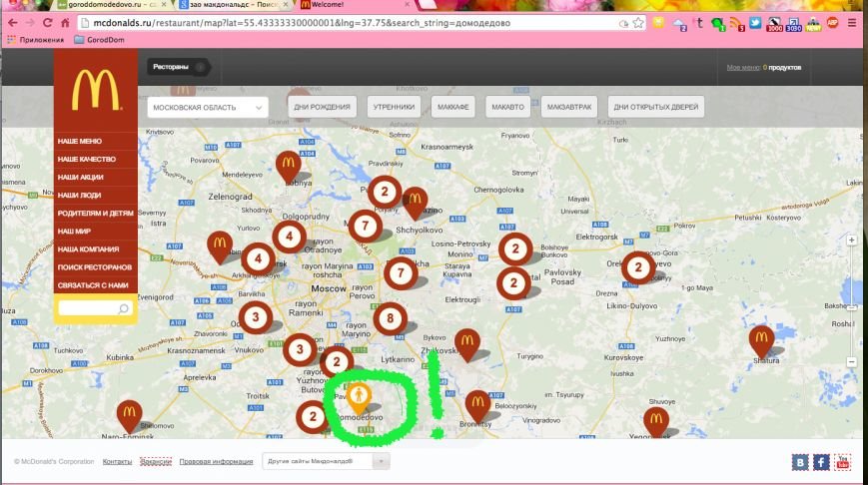Open the Twitter extension icon

tap(755, 23)
